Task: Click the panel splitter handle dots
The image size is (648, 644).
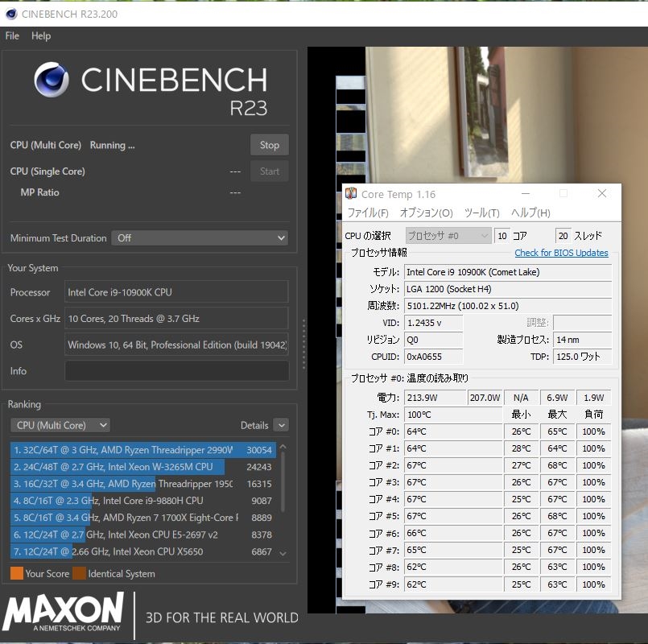Action: coord(303,344)
